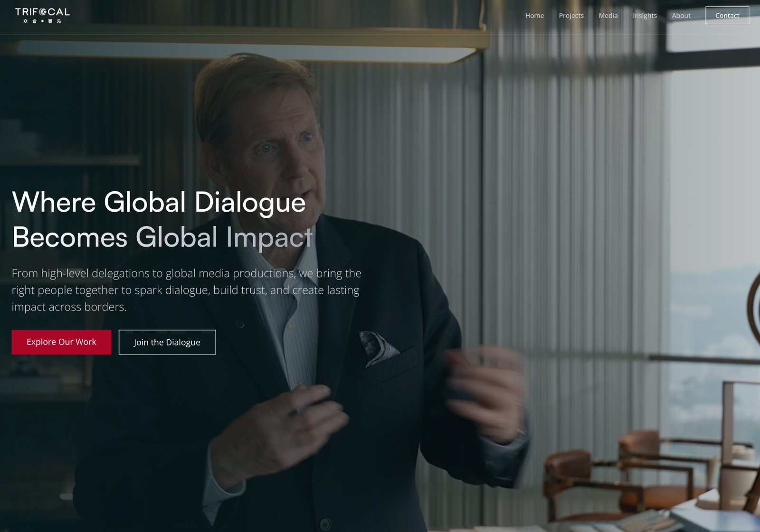This screenshot has height=532, width=760.
Task: Go to the Home page
Action: click(x=534, y=15)
